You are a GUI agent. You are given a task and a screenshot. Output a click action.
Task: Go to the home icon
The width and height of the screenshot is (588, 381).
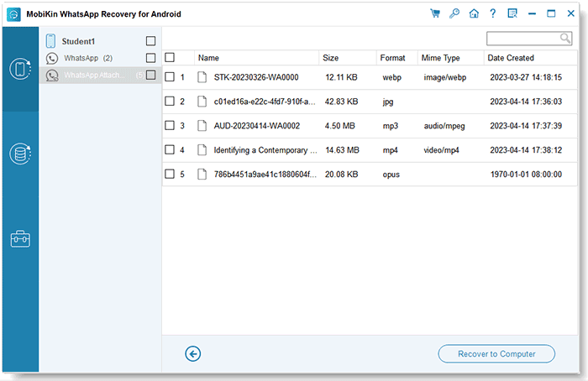[474, 13]
